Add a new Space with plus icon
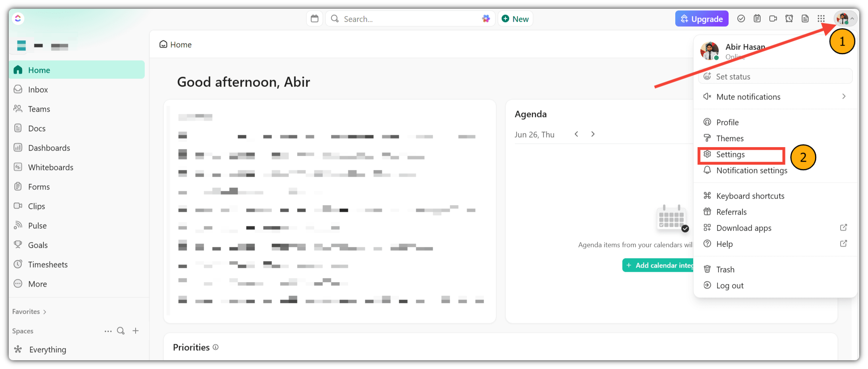The width and height of the screenshot is (868, 369). coord(136,331)
